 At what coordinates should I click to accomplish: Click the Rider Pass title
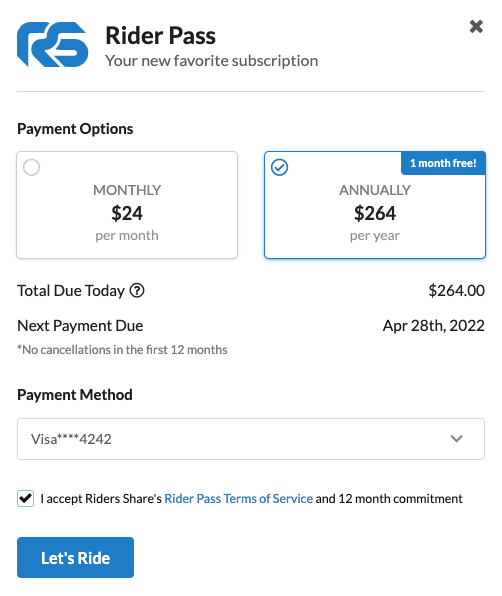[x=160, y=36]
